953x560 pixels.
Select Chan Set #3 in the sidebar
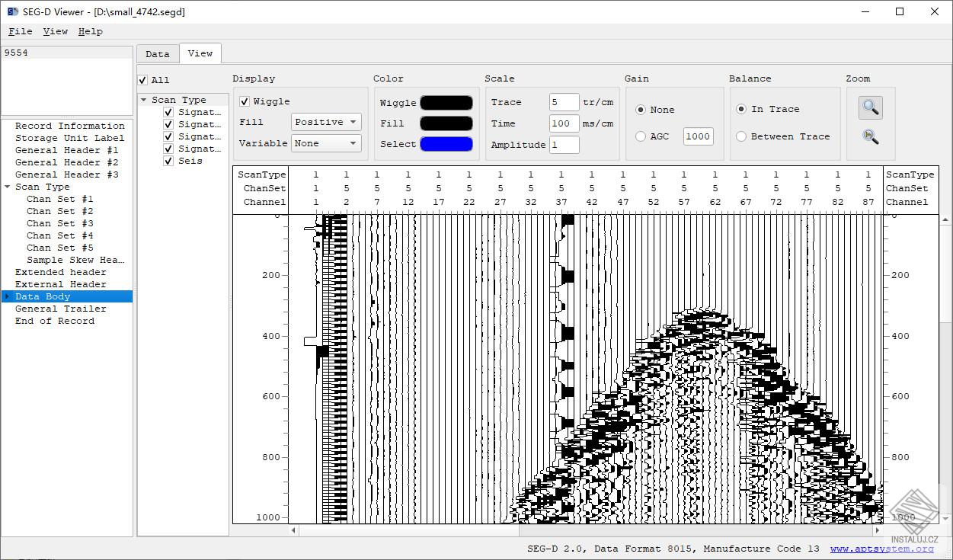tap(59, 223)
